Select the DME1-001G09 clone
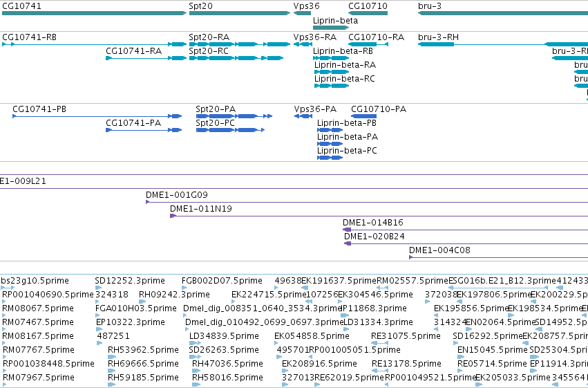This screenshot has height=388, width=588. click(367, 202)
